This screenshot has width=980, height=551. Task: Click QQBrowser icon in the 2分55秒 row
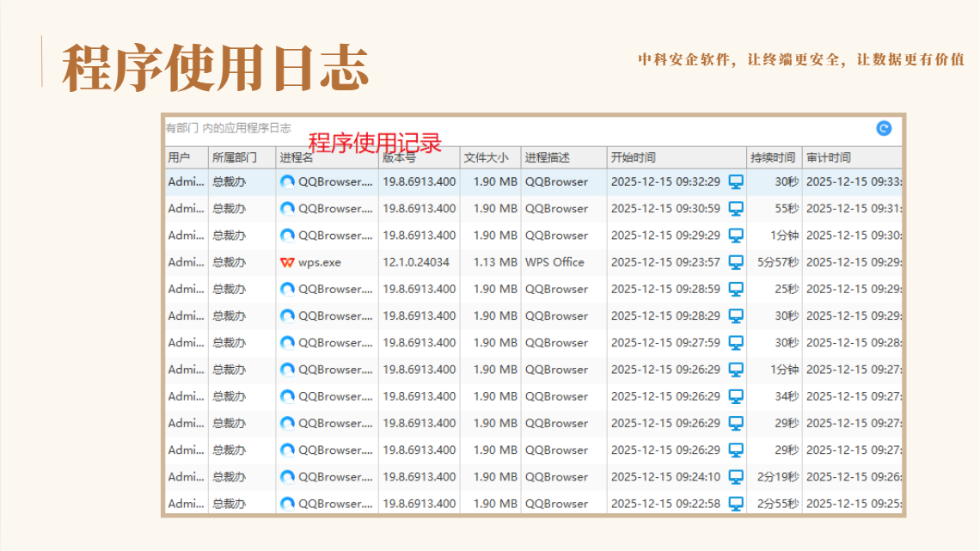287,504
